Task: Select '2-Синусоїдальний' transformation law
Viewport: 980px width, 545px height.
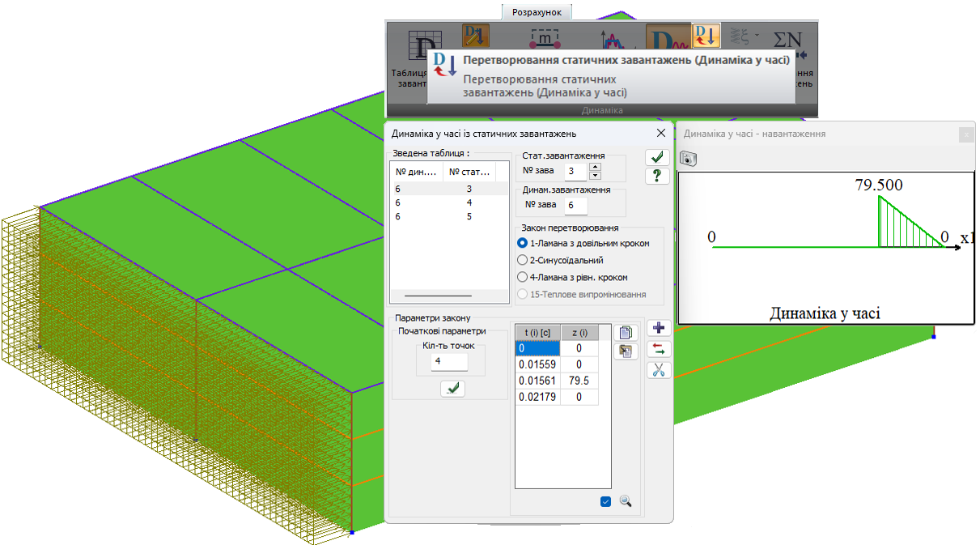Action: 522,260
